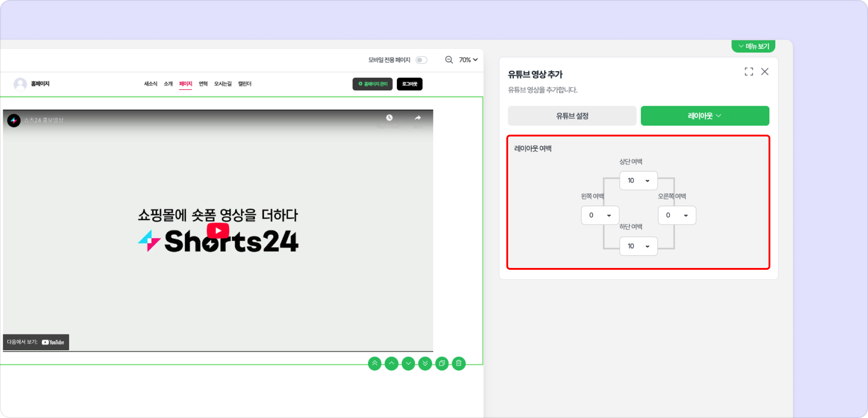Open the 하단 여백 dropdown
The image size is (868, 418).
[638, 246]
